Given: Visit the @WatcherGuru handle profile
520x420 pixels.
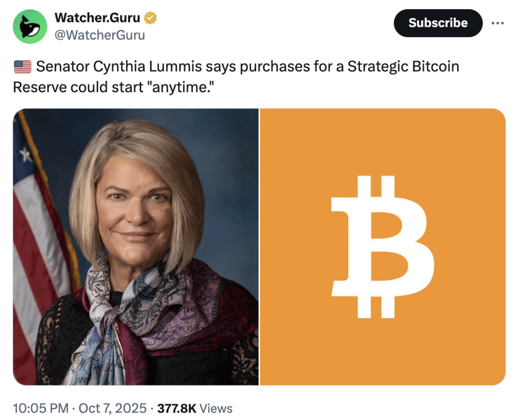Looking at the screenshot, I should (100, 35).
